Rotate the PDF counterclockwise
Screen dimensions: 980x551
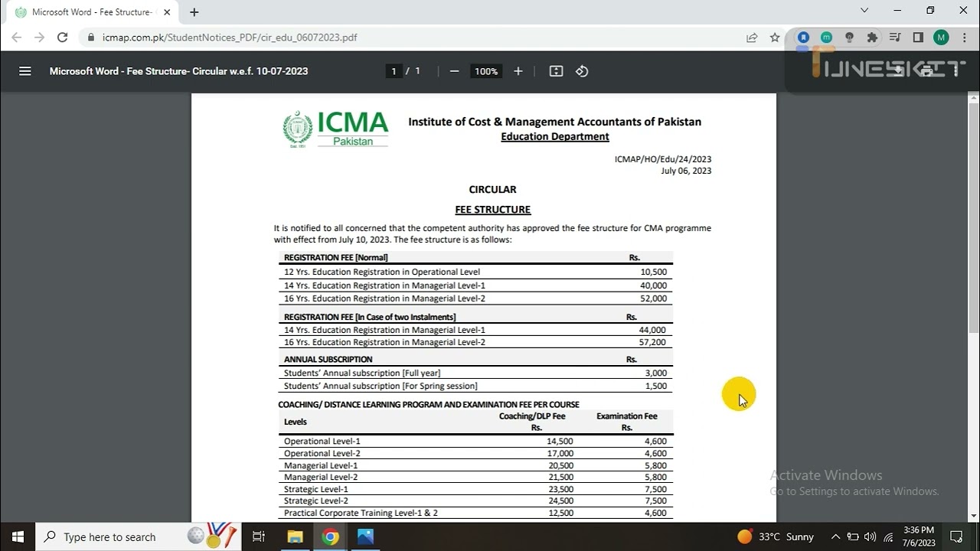tap(582, 71)
